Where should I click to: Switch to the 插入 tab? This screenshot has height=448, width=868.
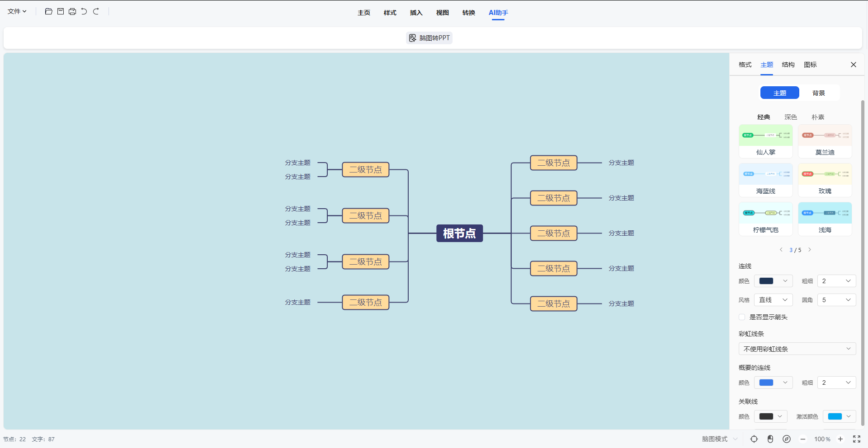[x=416, y=13]
